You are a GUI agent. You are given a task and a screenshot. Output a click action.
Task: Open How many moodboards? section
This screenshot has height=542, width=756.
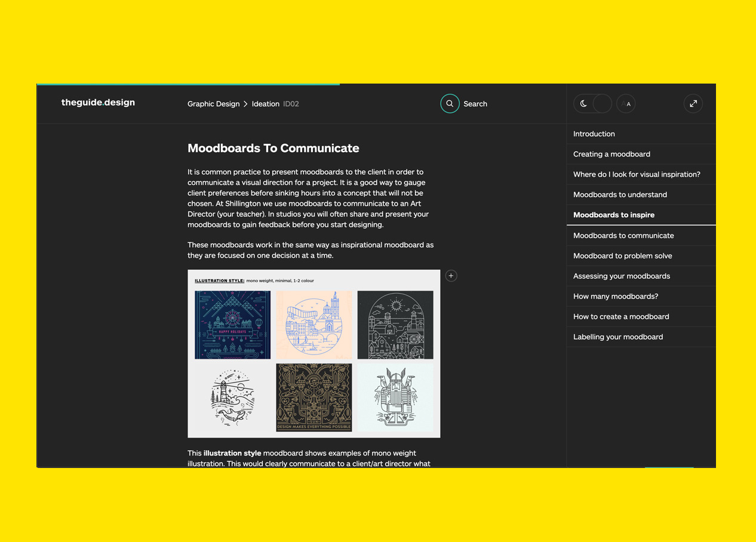[x=616, y=296]
